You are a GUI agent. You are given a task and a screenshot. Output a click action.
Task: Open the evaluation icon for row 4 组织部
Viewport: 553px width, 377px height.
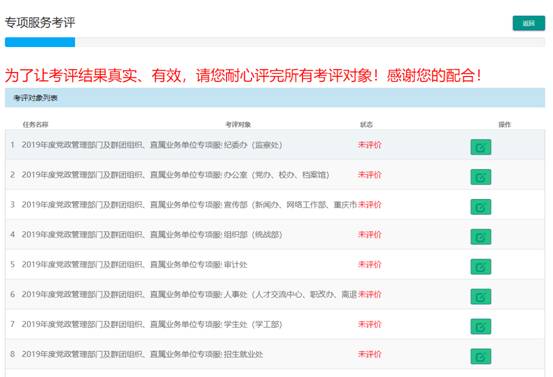(x=481, y=237)
